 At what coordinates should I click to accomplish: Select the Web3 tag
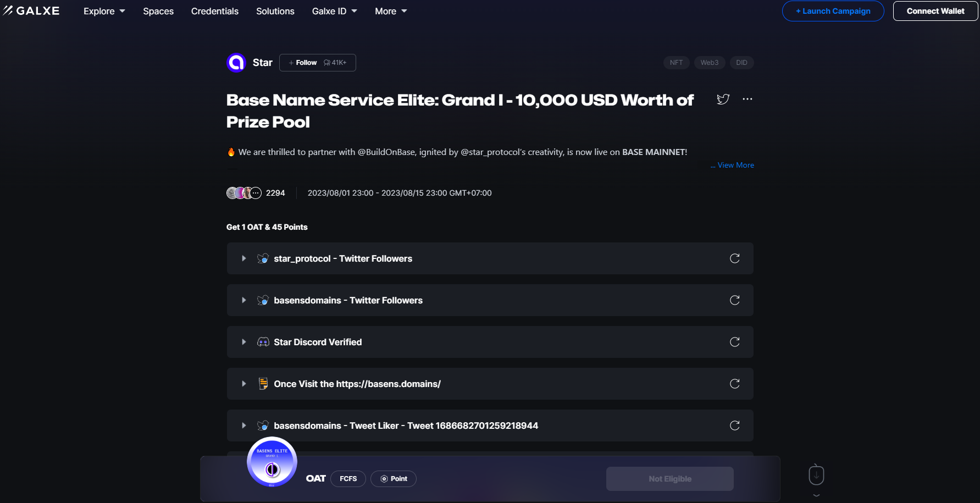[710, 63]
